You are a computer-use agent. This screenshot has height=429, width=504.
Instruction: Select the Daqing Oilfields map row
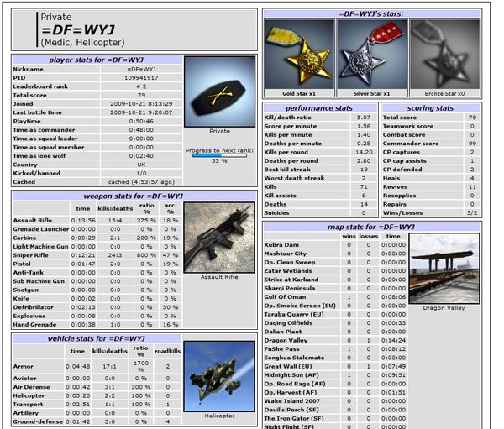(x=335, y=323)
